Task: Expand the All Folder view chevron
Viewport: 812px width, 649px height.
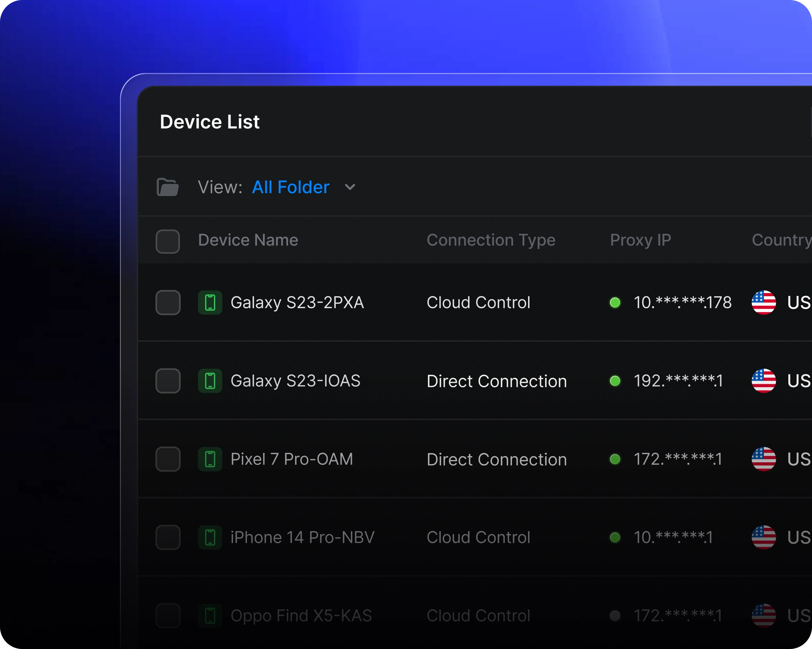Action: [x=350, y=187]
